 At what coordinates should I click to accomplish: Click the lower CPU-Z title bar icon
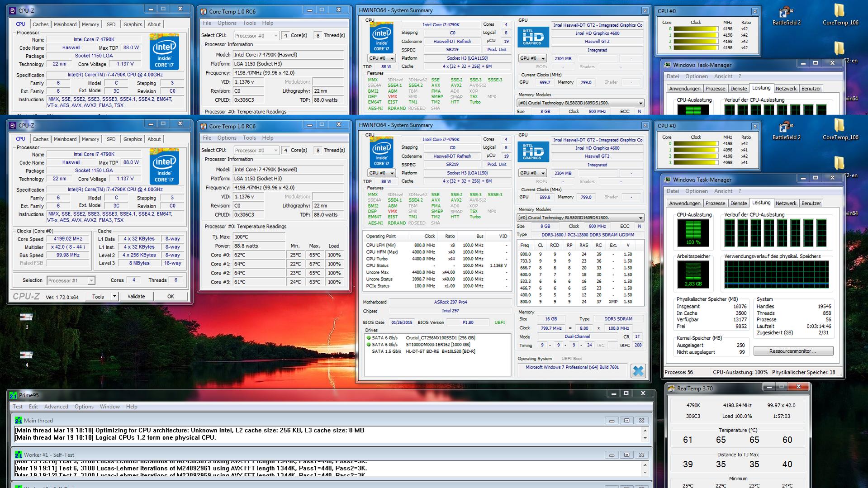[x=13, y=125]
